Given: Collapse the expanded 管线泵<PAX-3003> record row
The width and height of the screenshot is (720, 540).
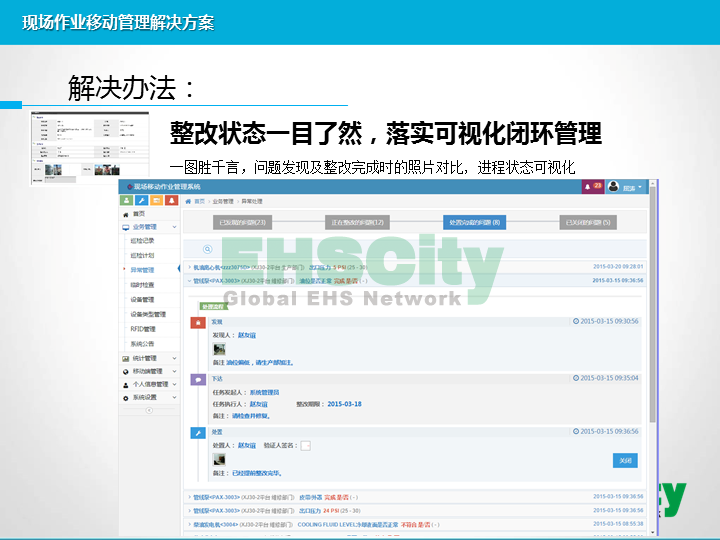Looking at the screenshot, I should click(x=190, y=281).
